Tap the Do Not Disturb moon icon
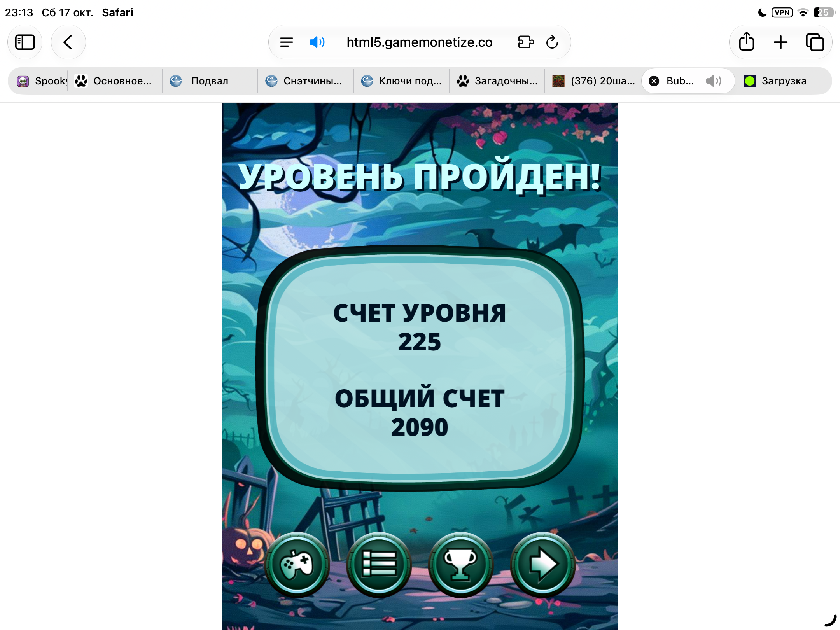This screenshot has height=630, width=840. click(x=762, y=12)
